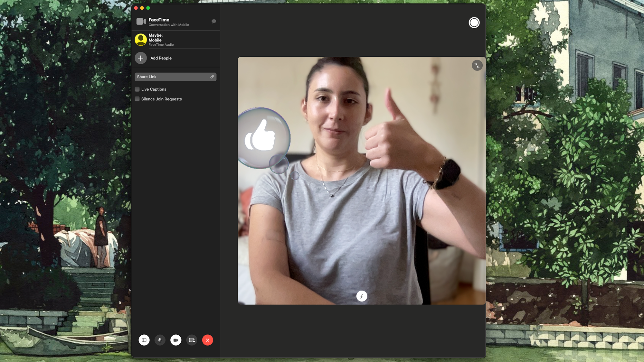644x362 pixels.
Task: Click the screen share icon
Action: tap(192, 340)
